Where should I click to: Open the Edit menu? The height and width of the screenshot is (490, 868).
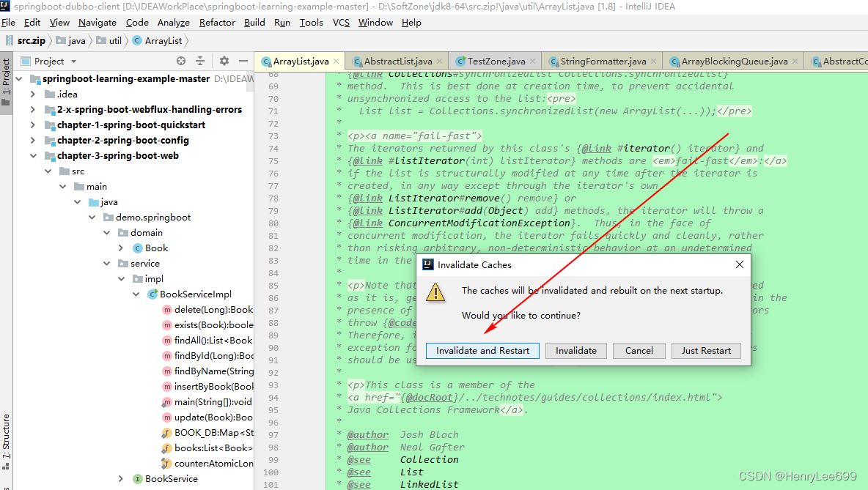32,23
